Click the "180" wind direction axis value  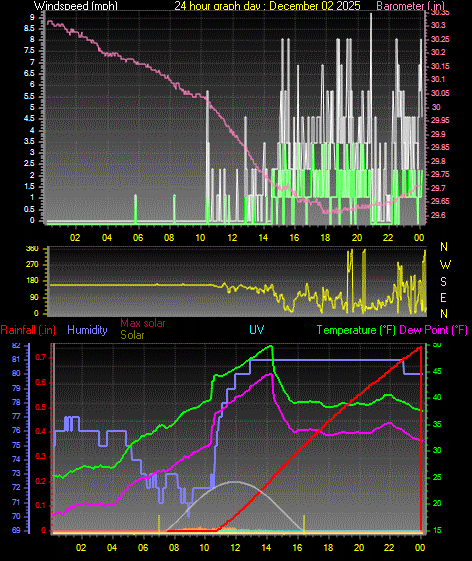tap(32, 281)
